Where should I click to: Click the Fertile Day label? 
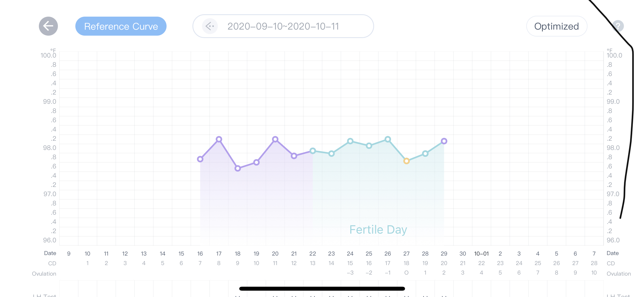coord(378,230)
